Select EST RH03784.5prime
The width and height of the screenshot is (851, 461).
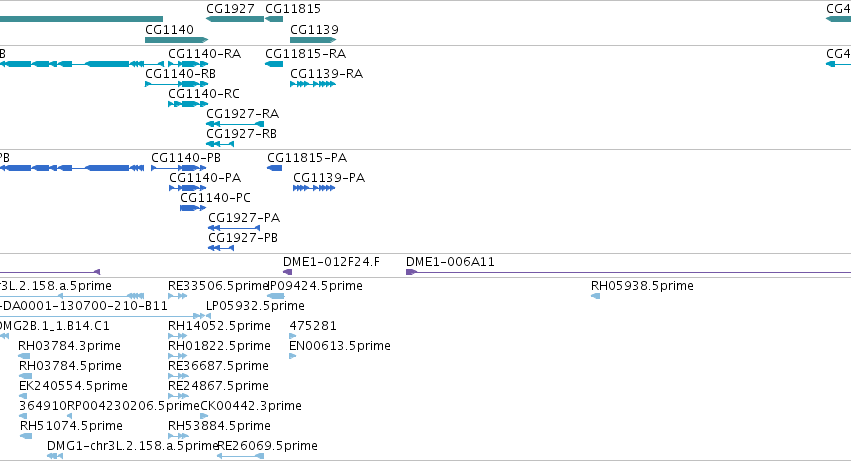(71, 366)
